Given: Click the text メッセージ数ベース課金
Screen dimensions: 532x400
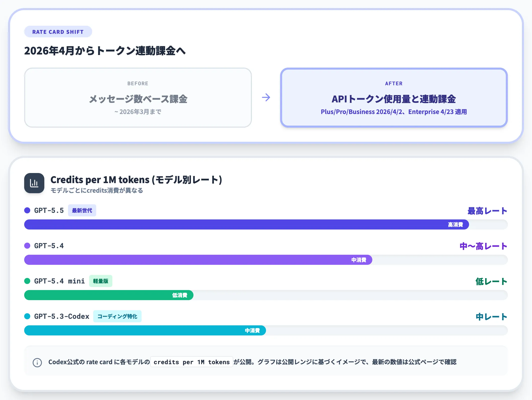Looking at the screenshot, I should (x=138, y=99).
